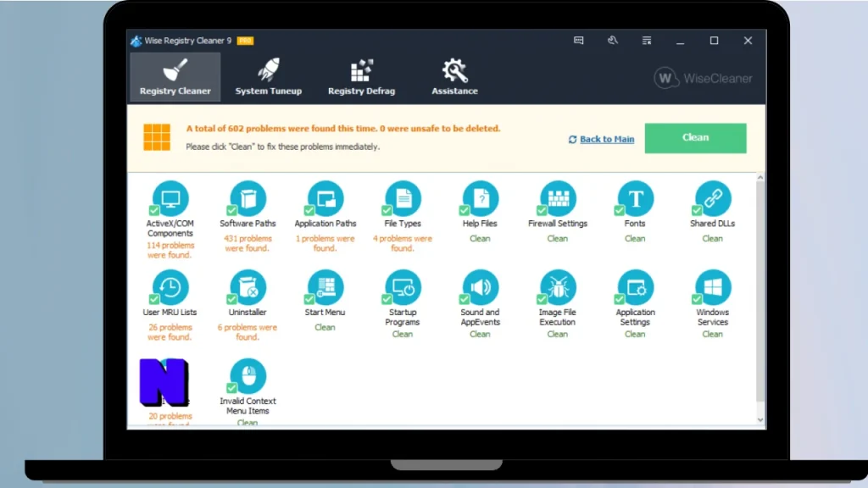View the '26 problems were found' details
This screenshot has height=488, width=868.
[170, 332]
